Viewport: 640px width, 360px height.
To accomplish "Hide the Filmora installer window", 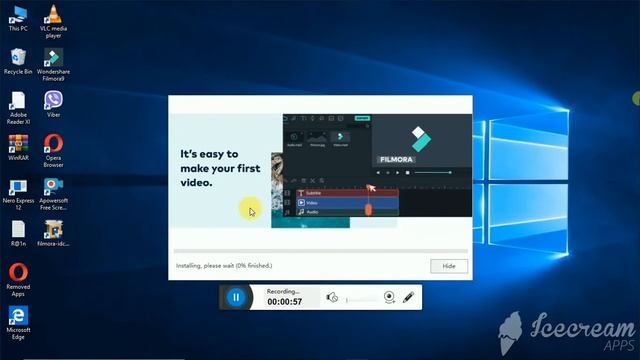I will click(x=449, y=266).
